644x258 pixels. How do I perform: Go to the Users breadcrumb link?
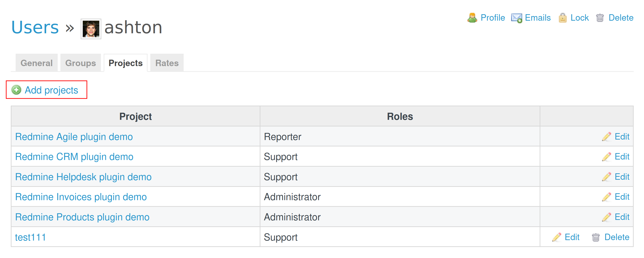click(x=35, y=27)
